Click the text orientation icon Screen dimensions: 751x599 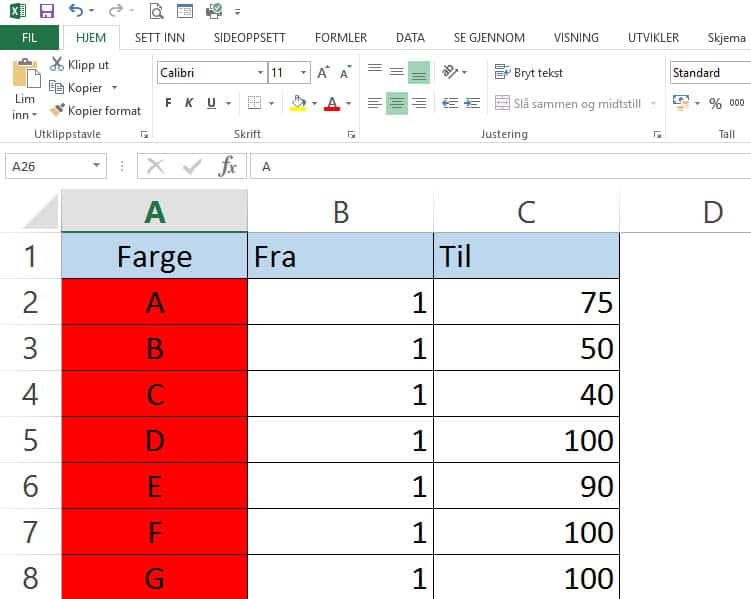tap(450, 72)
